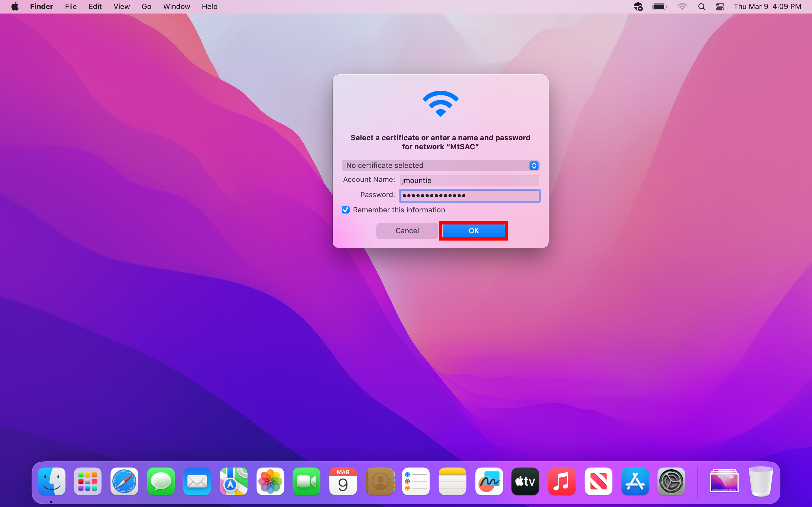This screenshot has height=507, width=812.
Task: Expand No certificate selected menu
Action: click(x=440, y=165)
